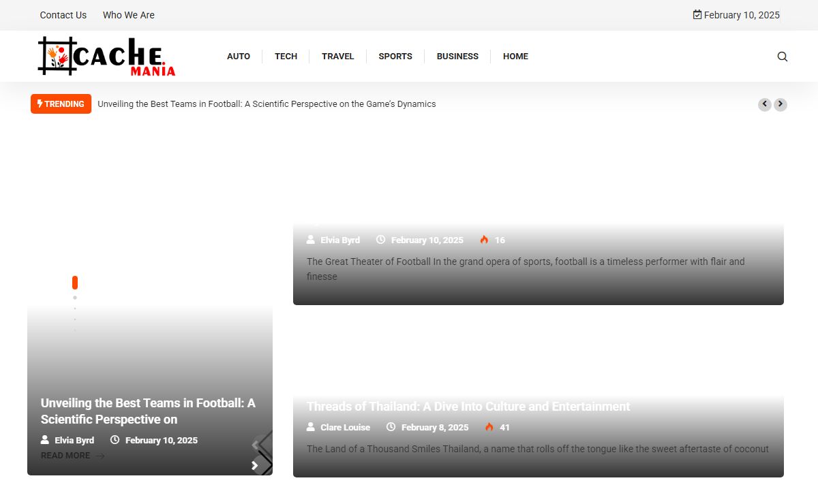Visit the Who We Are page
This screenshot has height=504, width=818.
click(x=129, y=15)
